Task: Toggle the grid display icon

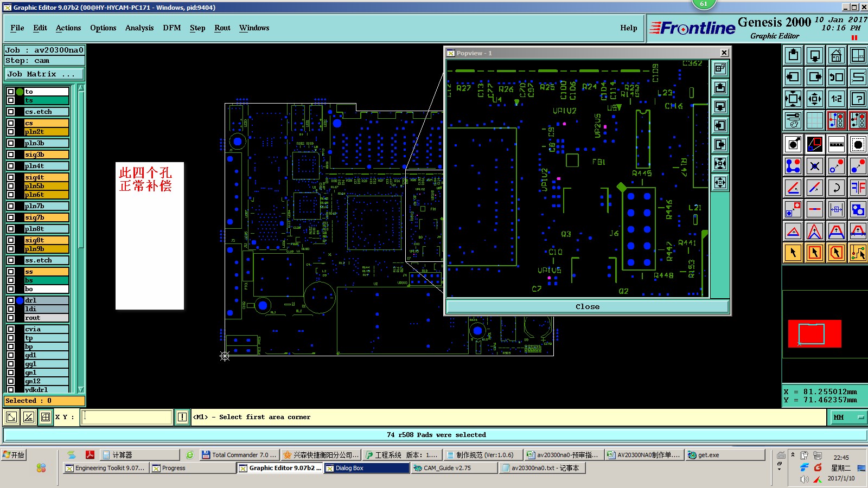Action: [x=815, y=120]
